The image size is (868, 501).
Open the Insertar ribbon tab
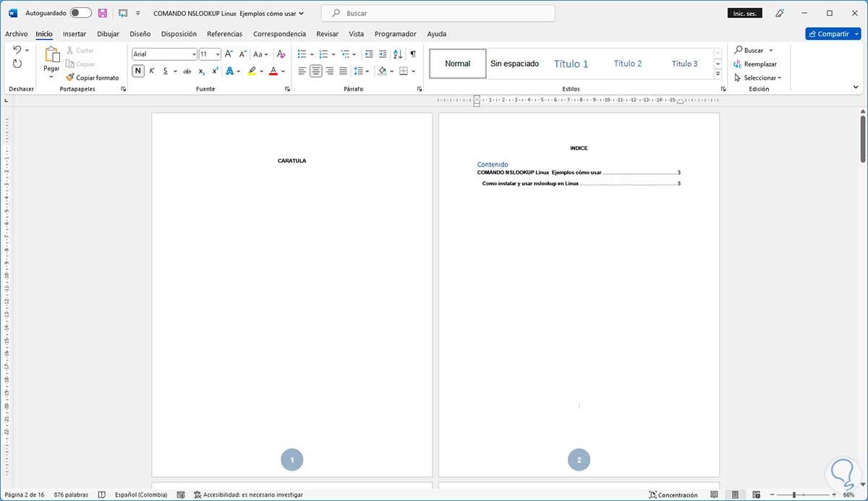(75, 34)
